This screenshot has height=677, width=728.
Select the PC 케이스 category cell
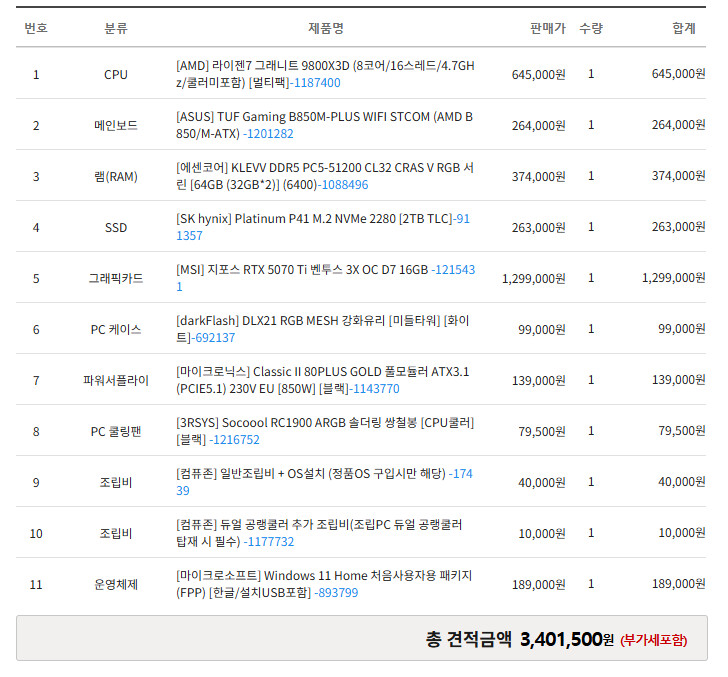(x=116, y=329)
